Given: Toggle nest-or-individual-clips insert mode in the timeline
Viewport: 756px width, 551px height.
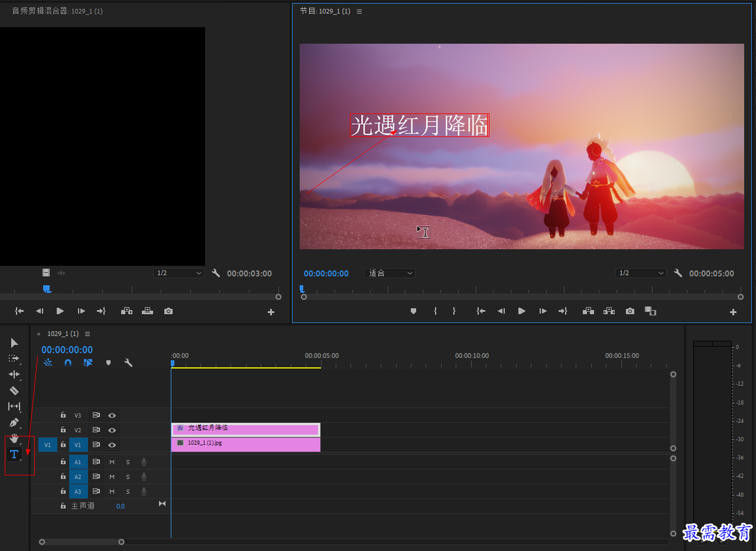Looking at the screenshot, I should tap(48, 363).
